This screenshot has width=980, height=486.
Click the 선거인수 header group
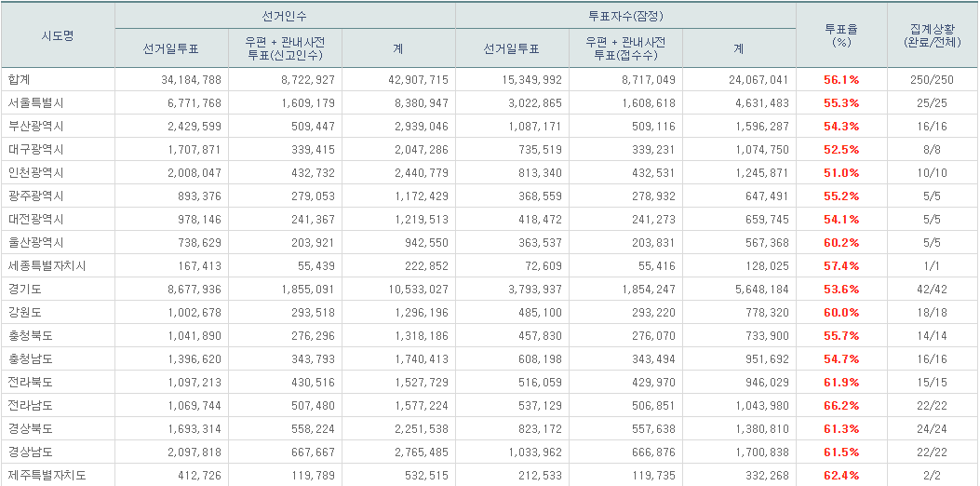point(285,16)
